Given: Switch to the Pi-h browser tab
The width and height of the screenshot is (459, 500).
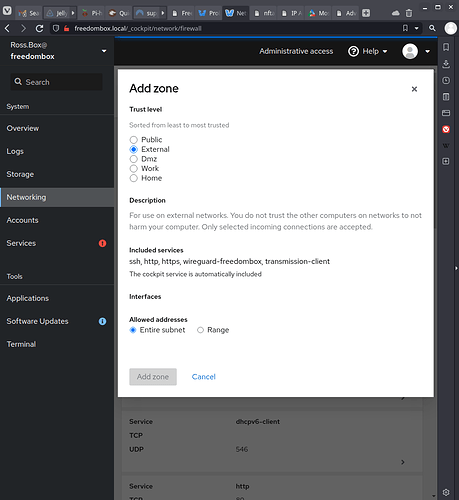Looking at the screenshot, I should coord(92,13).
